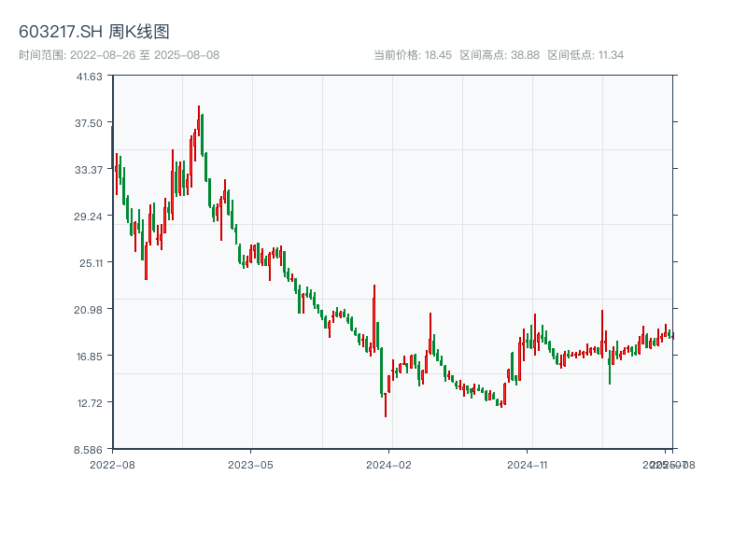The height and width of the screenshot is (560, 747).
Task: Click the 2024-11 x-axis date label
Action: pos(529,464)
